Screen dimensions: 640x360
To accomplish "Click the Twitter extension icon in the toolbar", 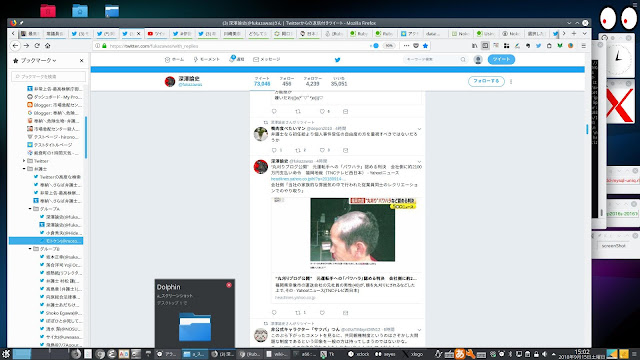I will pos(538,46).
